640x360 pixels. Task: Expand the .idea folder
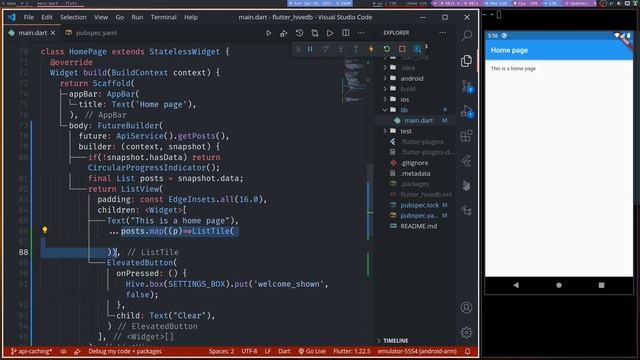[x=414, y=67]
